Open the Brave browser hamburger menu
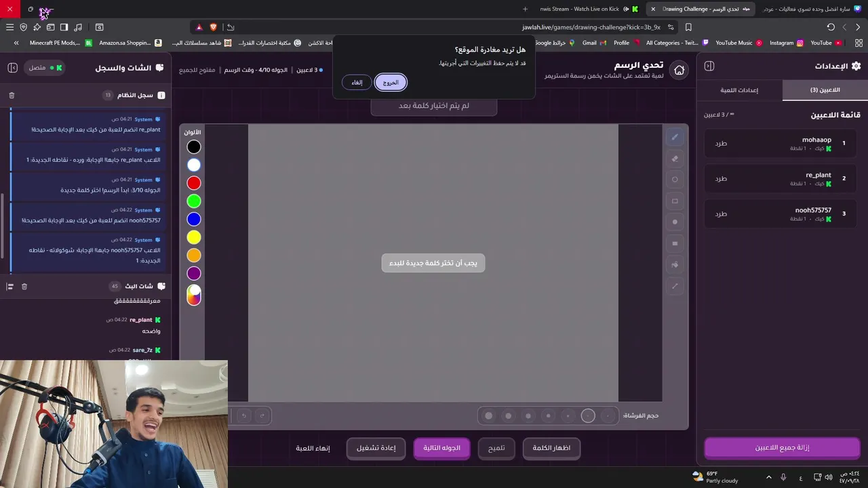This screenshot has width=868, height=488. (x=9, y=27)
